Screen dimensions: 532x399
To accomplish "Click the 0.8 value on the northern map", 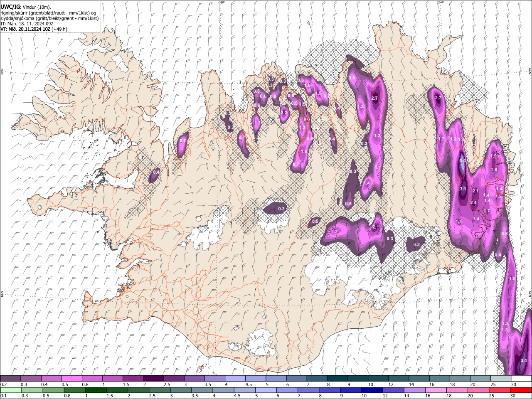I will point(352,78).
